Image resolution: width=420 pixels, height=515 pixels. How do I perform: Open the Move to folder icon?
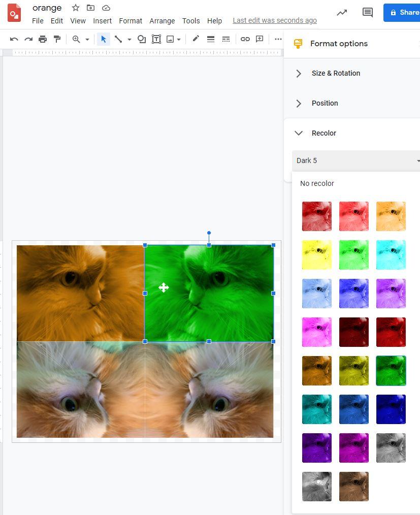pyautogui.click(x=90, y=8)
